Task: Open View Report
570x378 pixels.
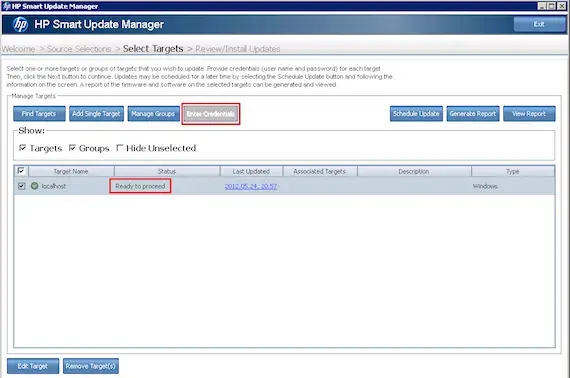Action: pyautogui.click(x=529, y=114)
